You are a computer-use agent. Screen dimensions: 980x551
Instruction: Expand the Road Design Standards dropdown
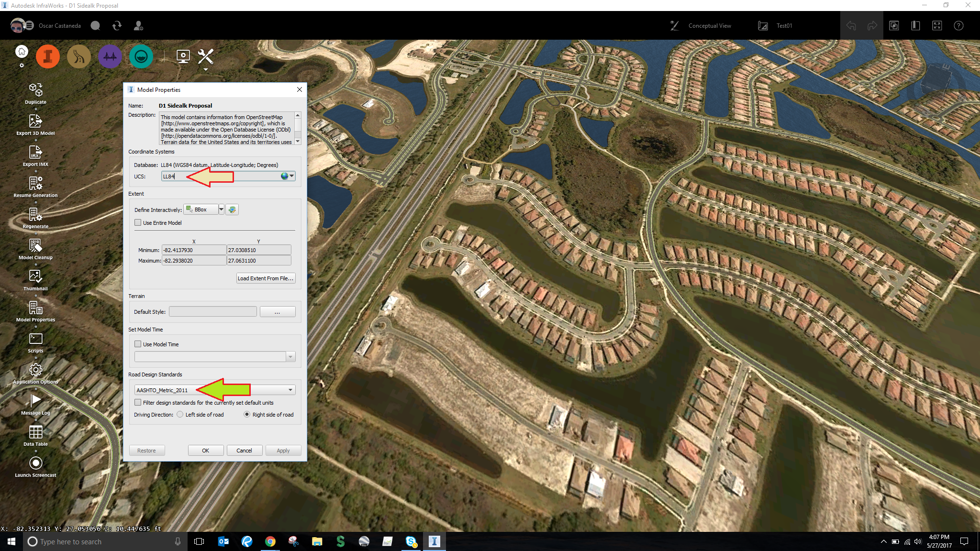click(x=290, y=389)
